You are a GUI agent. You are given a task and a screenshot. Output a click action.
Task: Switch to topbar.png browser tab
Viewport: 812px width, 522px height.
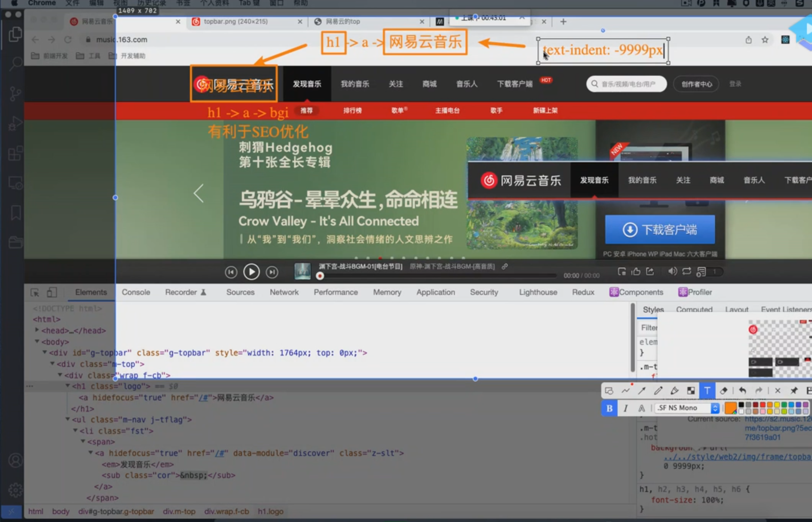[x=247, y=21]
